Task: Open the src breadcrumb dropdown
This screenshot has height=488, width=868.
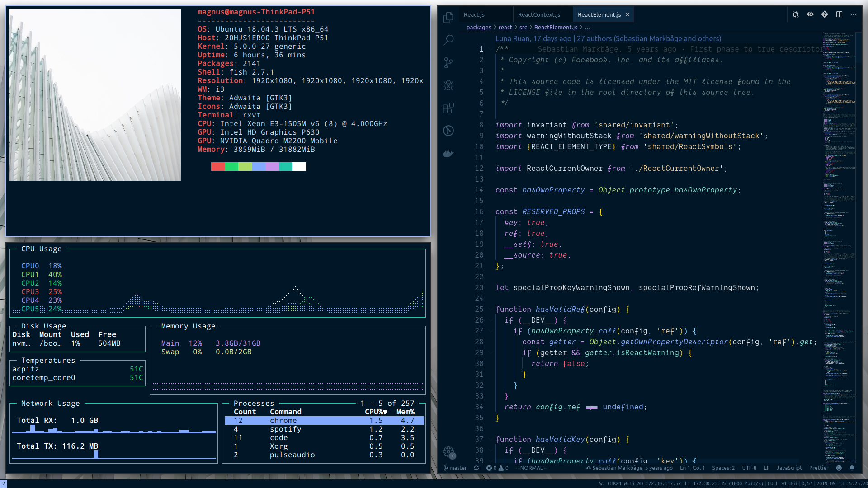Action: point(523,27)
